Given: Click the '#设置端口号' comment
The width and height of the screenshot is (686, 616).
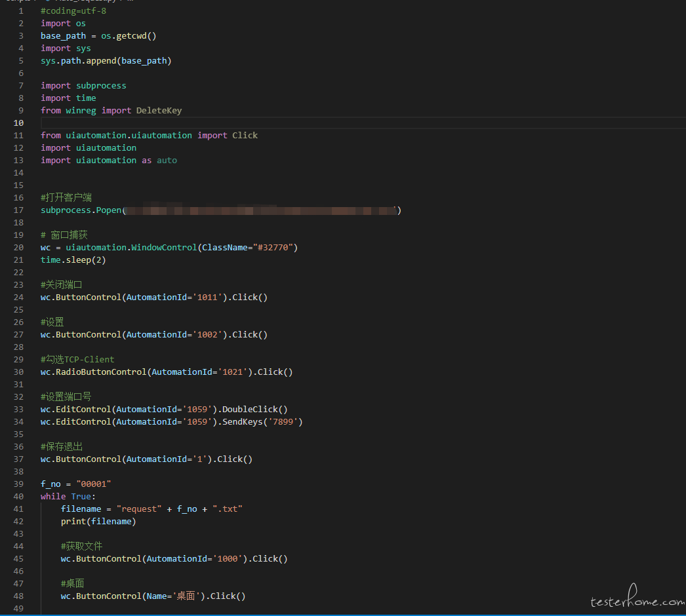Looking at the screenshot, I should tap(66, 397).
